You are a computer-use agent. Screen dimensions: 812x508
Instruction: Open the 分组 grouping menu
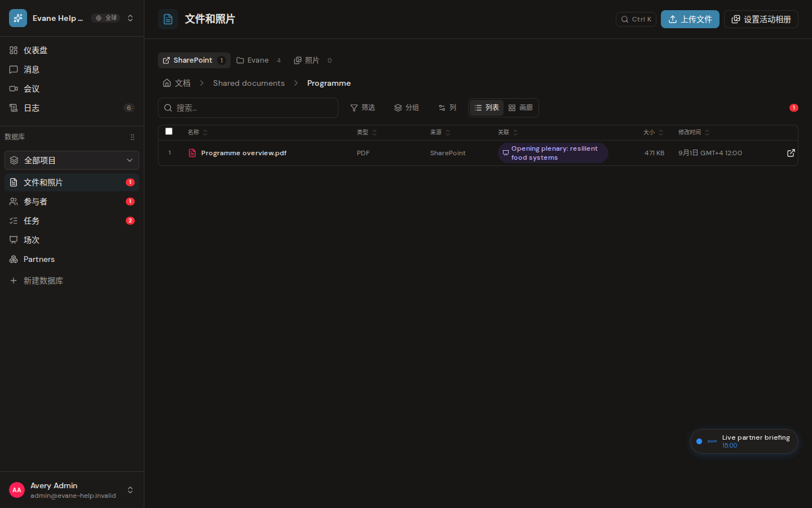pyautogui.click(x=407, y=108)
